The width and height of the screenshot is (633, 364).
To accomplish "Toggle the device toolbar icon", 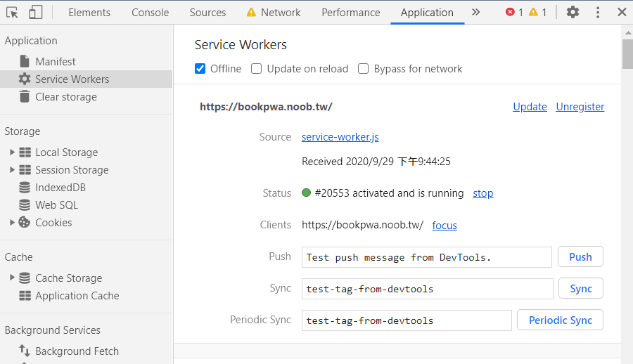I will click(35, 12).
